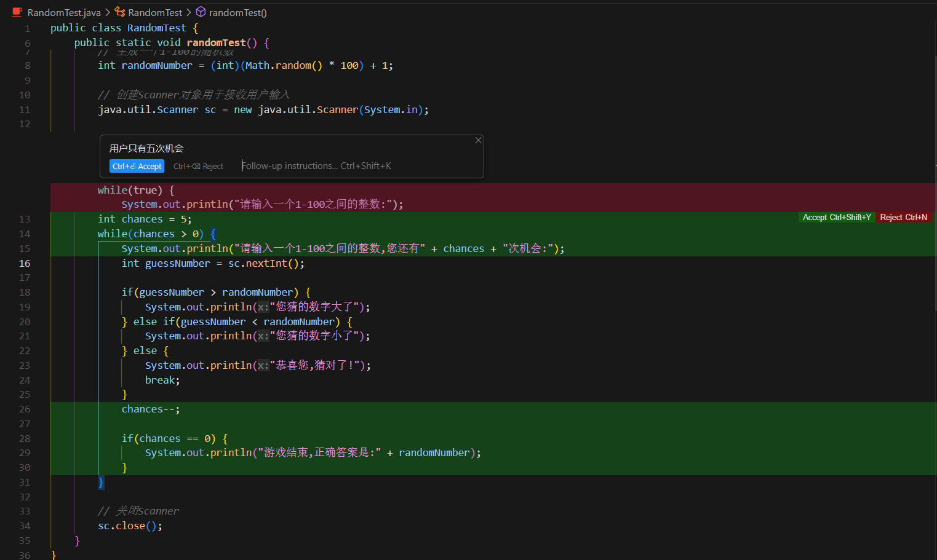Click the RandomTest class symbol icon
The height and width of the screenshot is (560, 937).
tap(120, 12)
